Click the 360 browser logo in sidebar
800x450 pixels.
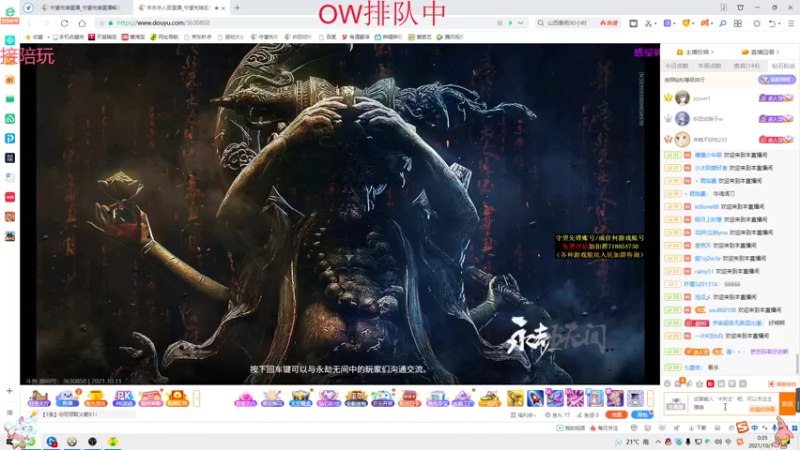10,12
